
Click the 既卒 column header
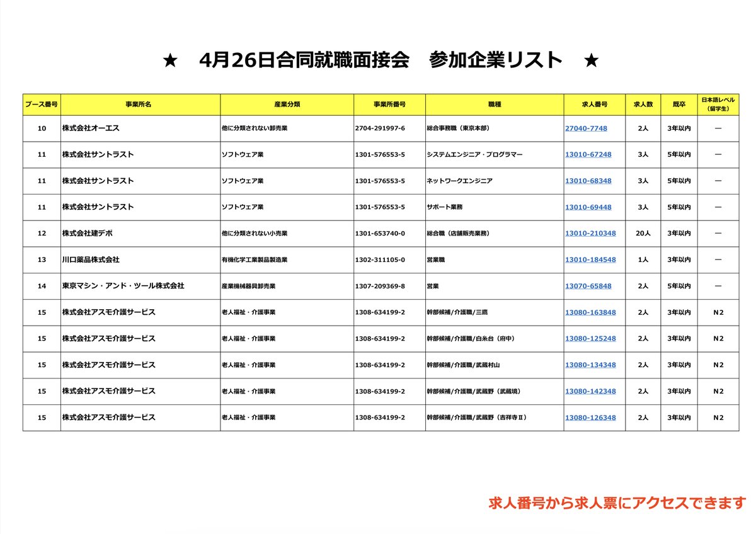(x=679, y=105)
